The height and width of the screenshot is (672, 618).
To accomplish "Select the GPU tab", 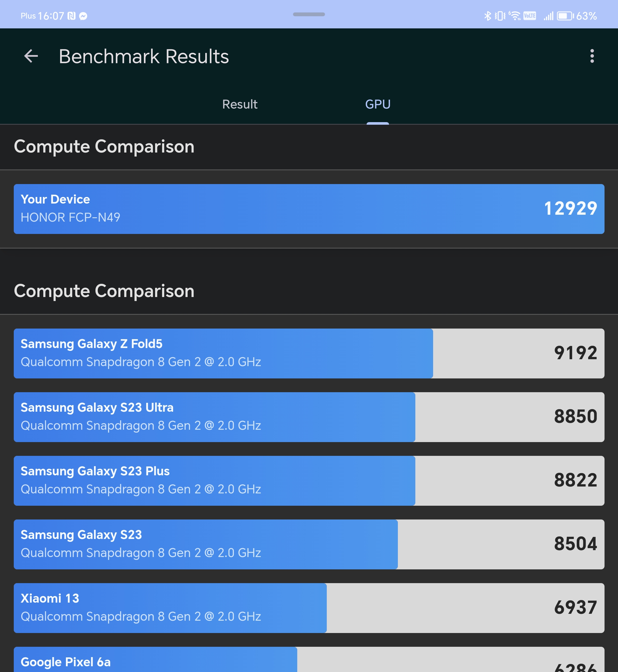I will (378, 104).
